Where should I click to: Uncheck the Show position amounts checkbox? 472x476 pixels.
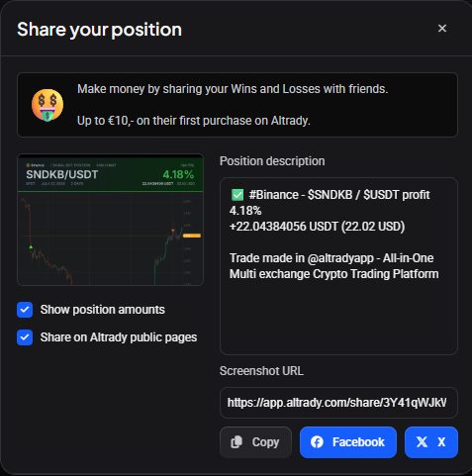point(25,310)
